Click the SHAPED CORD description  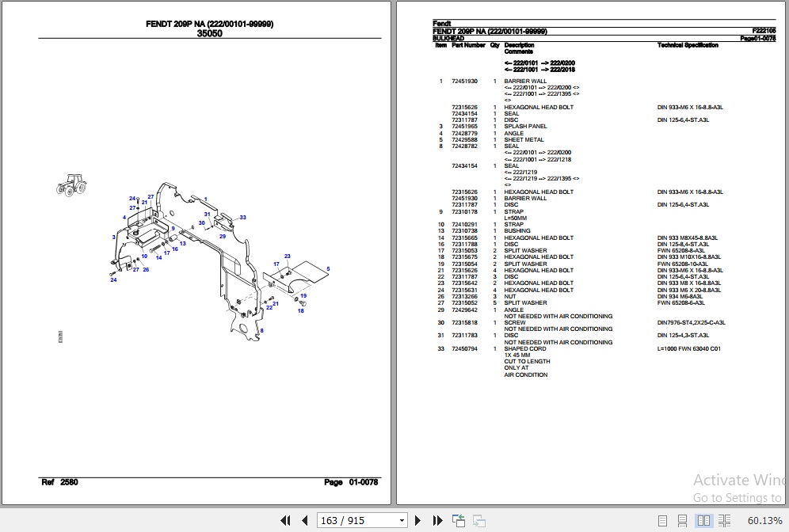[525, 348]
